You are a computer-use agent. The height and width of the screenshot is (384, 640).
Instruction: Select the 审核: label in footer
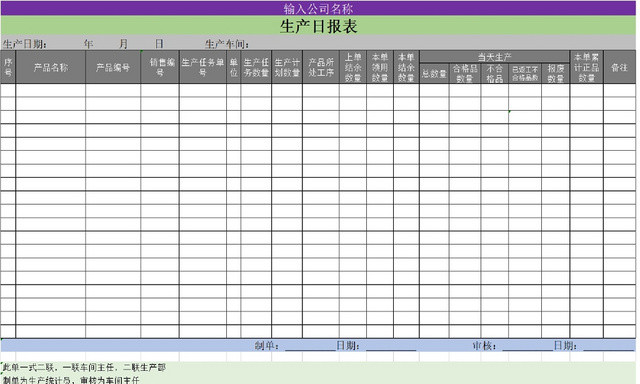(x=484, y=346)
